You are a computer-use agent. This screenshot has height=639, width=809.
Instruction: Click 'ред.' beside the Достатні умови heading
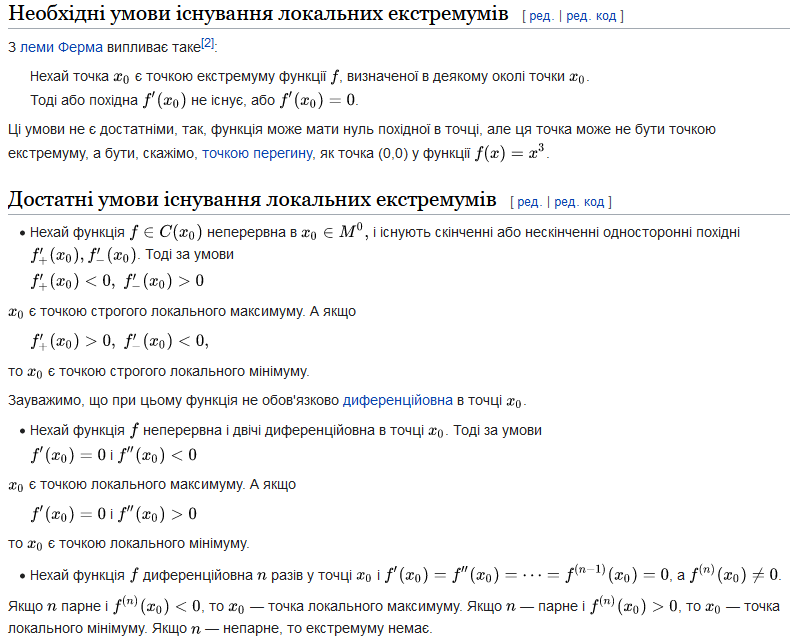coord(529,202)
